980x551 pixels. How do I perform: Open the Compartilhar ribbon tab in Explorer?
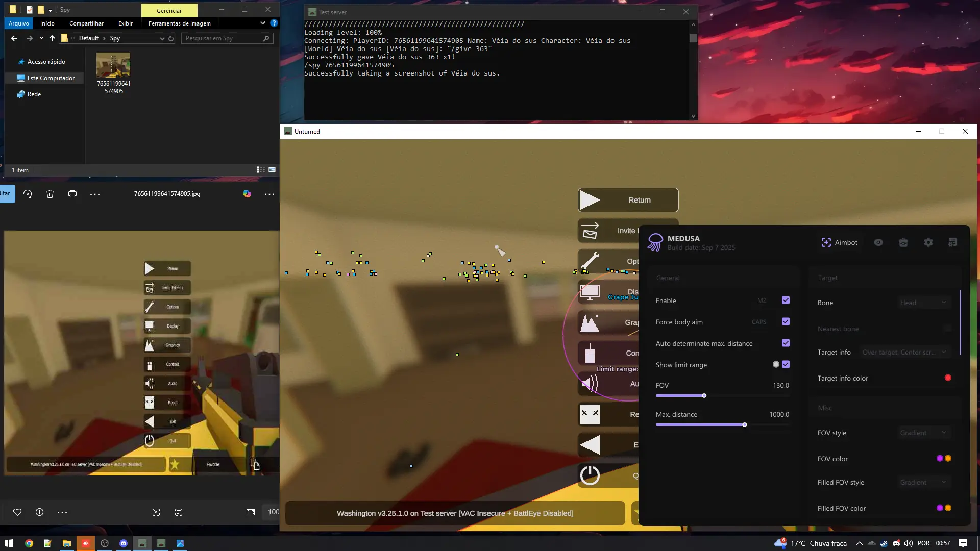point(86,23)
